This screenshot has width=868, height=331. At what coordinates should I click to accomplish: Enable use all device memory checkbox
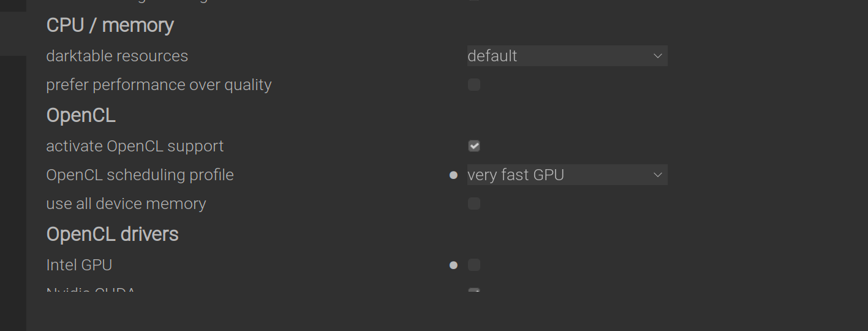click(474, 204)
